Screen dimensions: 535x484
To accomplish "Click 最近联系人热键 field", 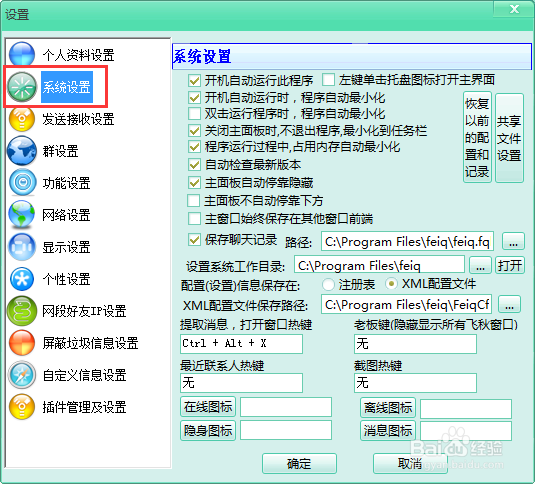I will tap(242, 383).
